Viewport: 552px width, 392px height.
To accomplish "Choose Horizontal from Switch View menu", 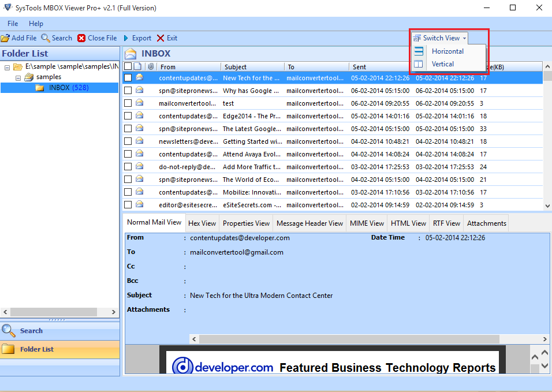I will pos(449,51).
